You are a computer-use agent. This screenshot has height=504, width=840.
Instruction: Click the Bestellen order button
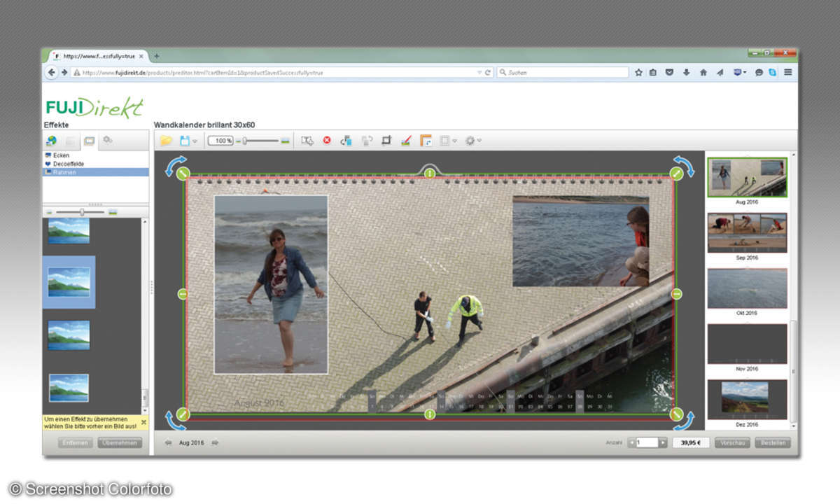(773, 442)
